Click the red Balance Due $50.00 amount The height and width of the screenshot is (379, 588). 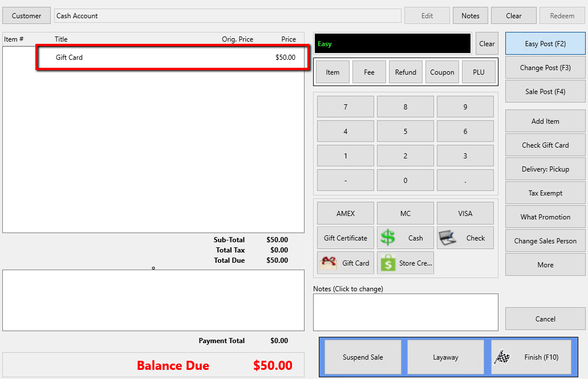(x=273, y=365)
